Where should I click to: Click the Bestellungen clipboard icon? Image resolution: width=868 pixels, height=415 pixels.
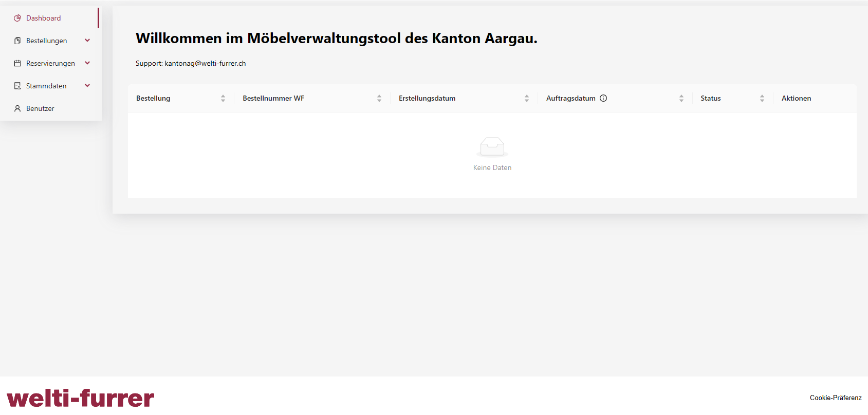(x=17, y=41)
